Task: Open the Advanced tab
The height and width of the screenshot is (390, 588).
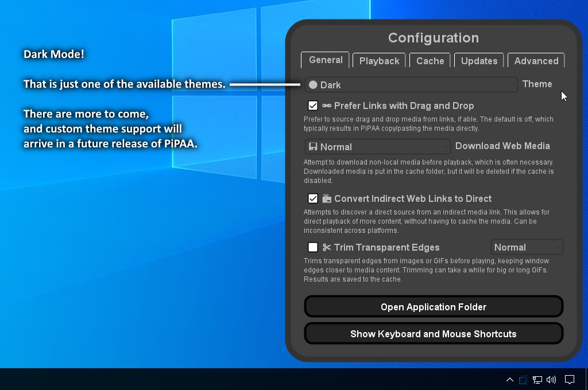Action: coord(536,61)
